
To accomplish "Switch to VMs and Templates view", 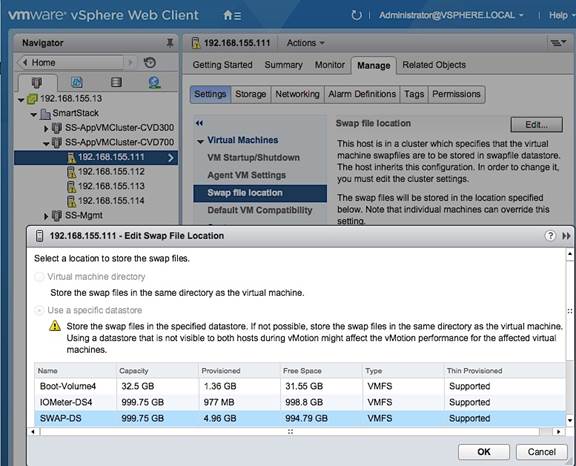I will click(x=76, y=82).
